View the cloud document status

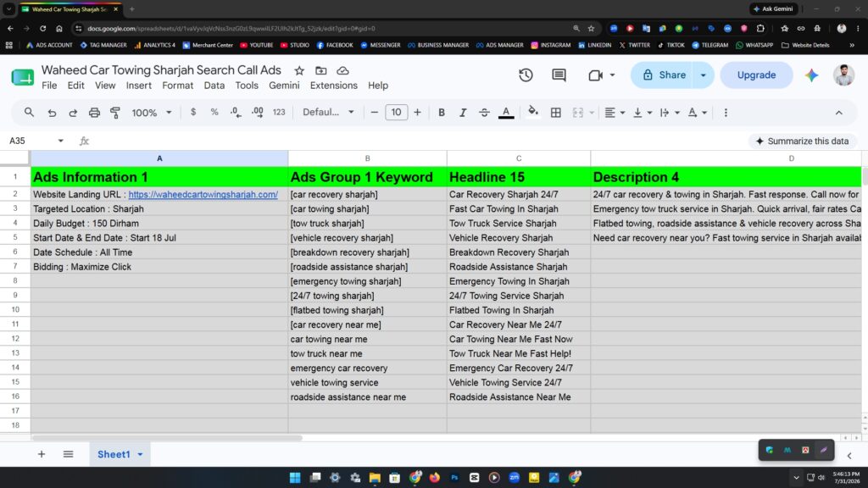coord(342,70)
